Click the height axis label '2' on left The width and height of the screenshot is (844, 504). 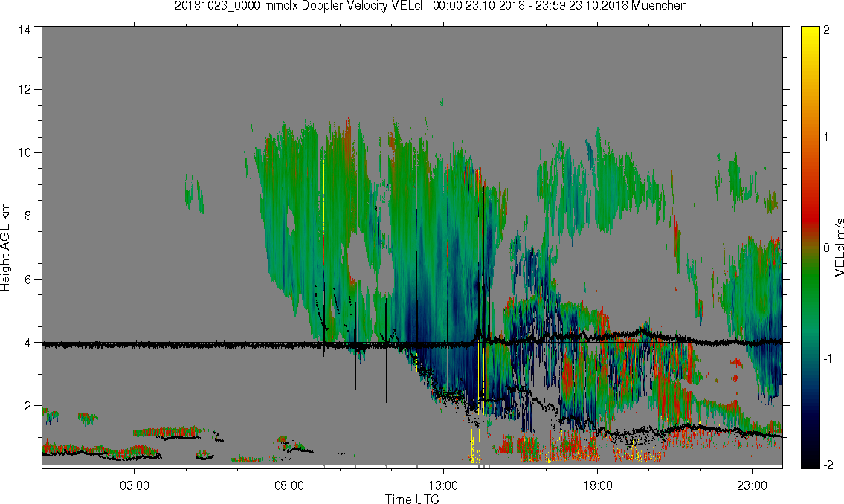(28, 406)
